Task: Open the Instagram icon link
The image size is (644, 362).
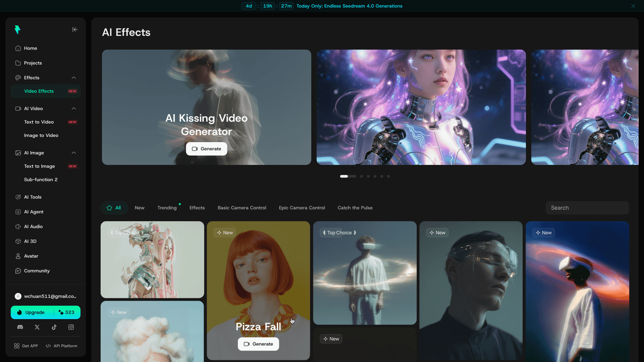Action: (71, 327)
